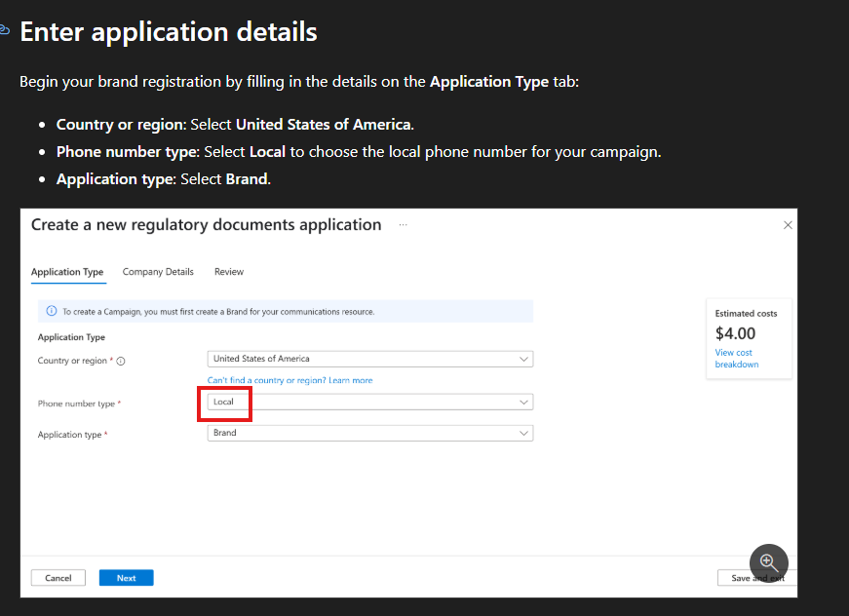Click the Save and exit button
Screen dimensions: 849x616
coord(757,578)
